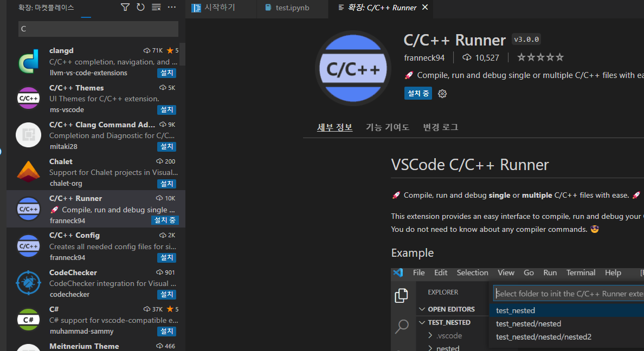Screen dimensions: 644x351
Task: Select the C/C++ Themes extension icon
Action: [28, 99]
